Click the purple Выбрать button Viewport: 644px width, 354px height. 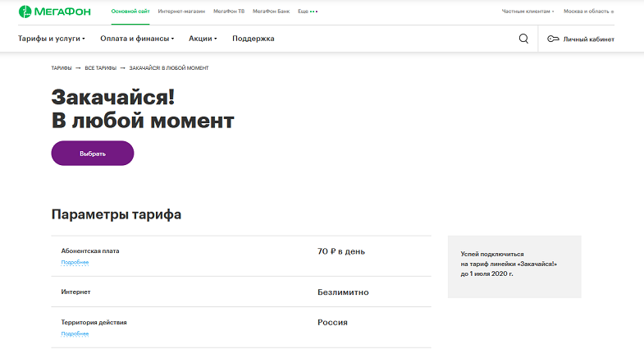click(x=93, y=154)
